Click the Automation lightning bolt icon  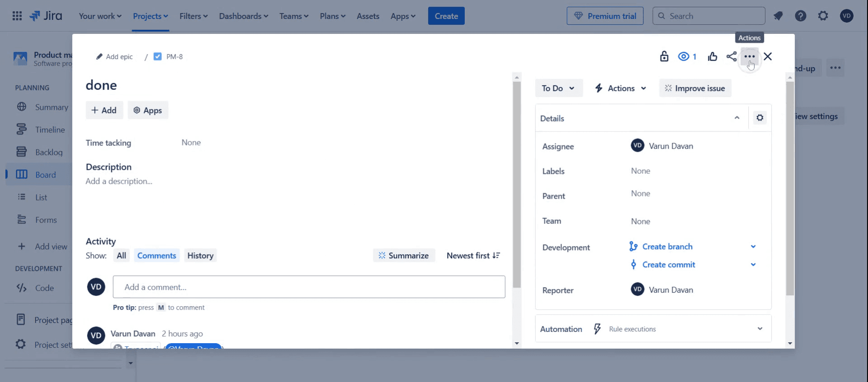[597, 329]
